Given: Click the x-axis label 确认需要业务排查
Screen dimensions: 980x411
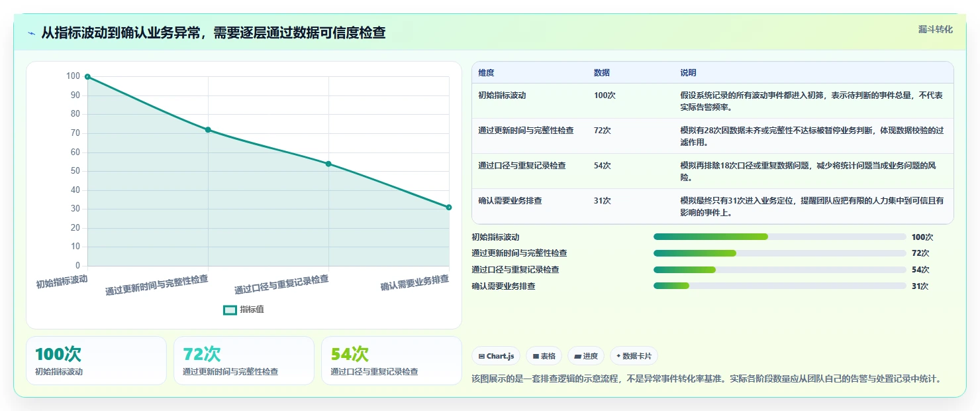Looking at the screenshot, I should 415,282.
